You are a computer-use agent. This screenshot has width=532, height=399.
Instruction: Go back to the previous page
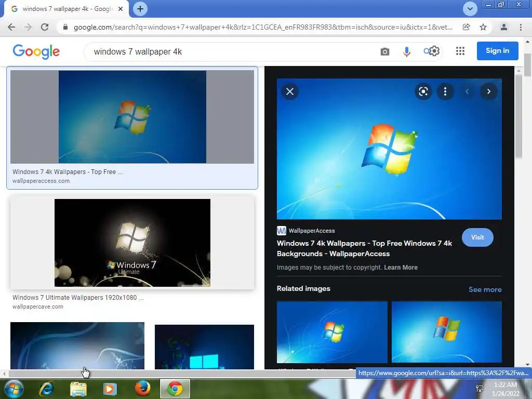[x=11, y=27]
